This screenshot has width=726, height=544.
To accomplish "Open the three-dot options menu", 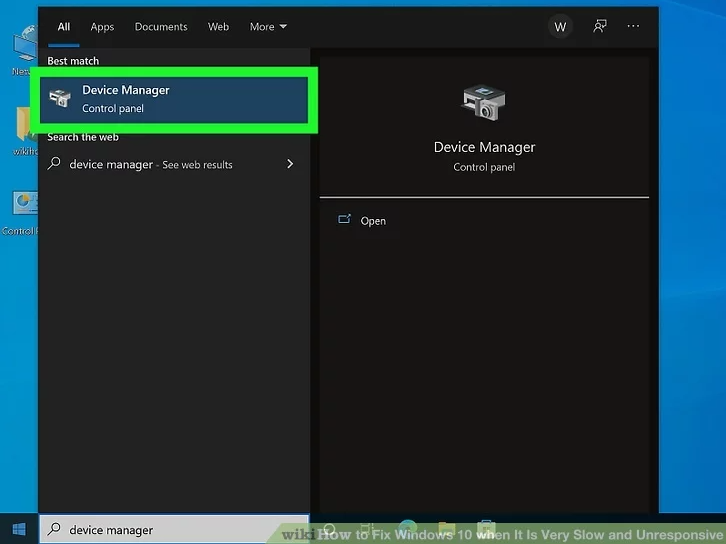I will pos(633,27).
